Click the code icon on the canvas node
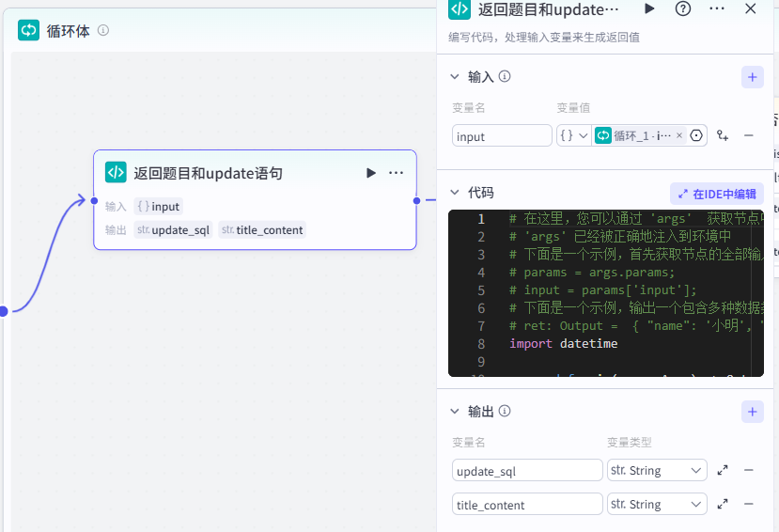Viewport: 779px width, 532px height. (x=116, y=172)
